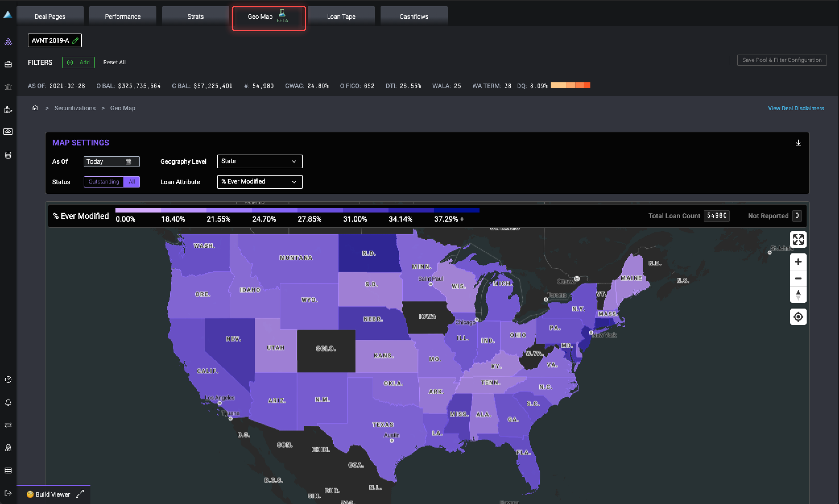This screenshot has width=839, height=504.
Task: Zoom in on the map
Action: (798, 262)
